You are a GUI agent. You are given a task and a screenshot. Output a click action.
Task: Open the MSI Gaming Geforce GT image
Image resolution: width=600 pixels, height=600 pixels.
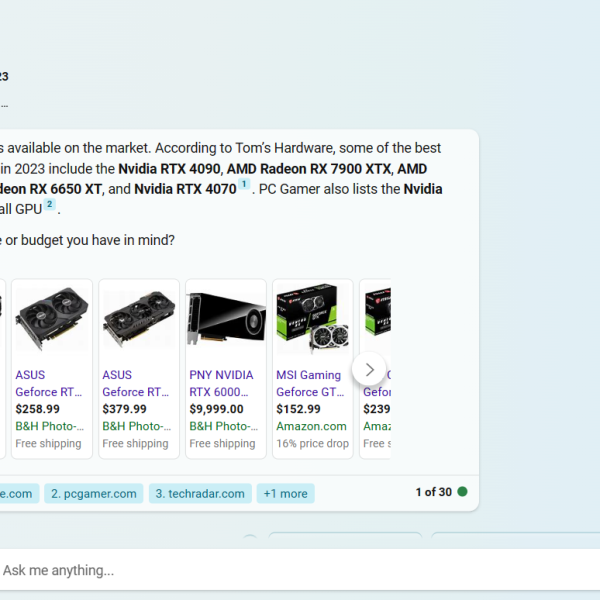tap(313, 319)
